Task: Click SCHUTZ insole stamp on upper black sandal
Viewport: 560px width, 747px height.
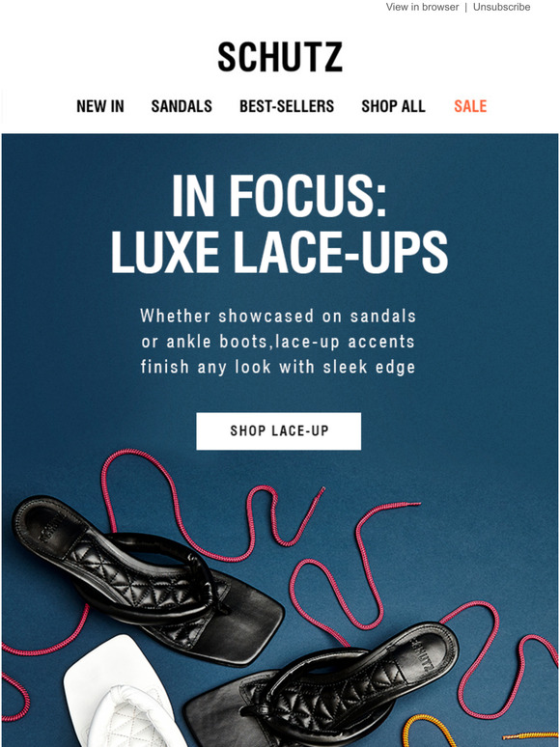Action: pos(52,526)
